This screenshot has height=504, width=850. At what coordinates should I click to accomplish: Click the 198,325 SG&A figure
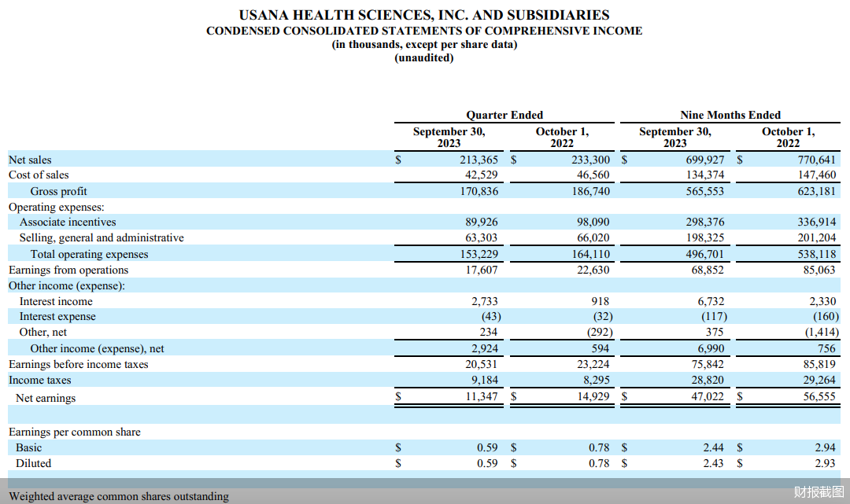pos(704,237)
